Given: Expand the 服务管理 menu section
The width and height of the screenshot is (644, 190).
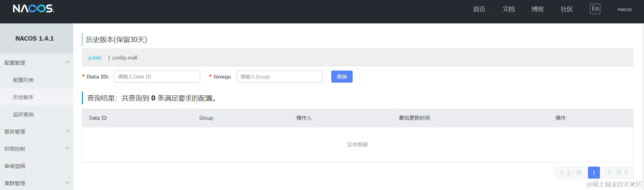Looking at the screenshot, I should tap(36, 131).
